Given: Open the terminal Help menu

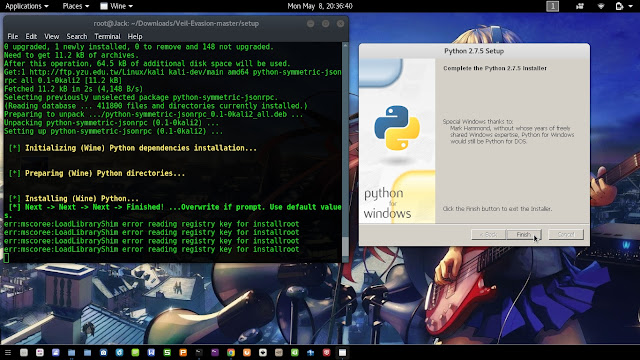Looking at the screenshot, I should pyautogui.click(x=135, y=36).
